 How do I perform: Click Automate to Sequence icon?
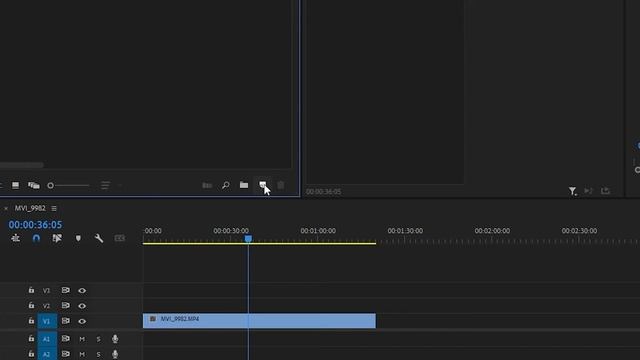[207, 185]
